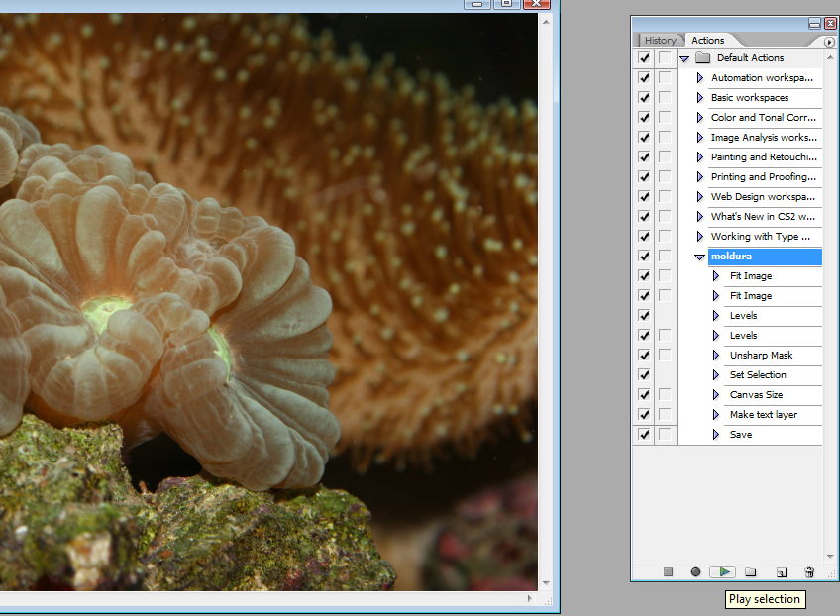Collapse the moldura action
Viewport: 840px width, 616px height.
tap(699, 257)
